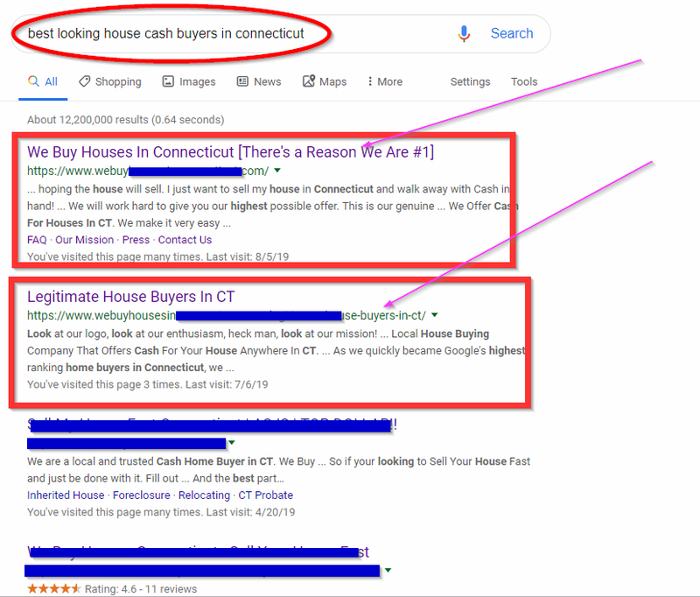Click 'Last visit: 8/5/19' text
This screenshot has width=700, height=597.
pyautogui.click(x=248, y=256)
